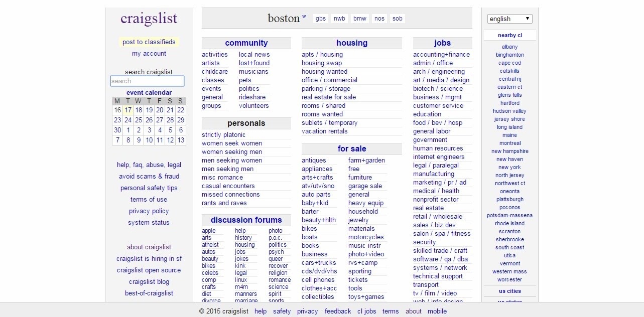644x317 pixels.
Task: Open the event calendar link
Action: [x=149, y=92]
